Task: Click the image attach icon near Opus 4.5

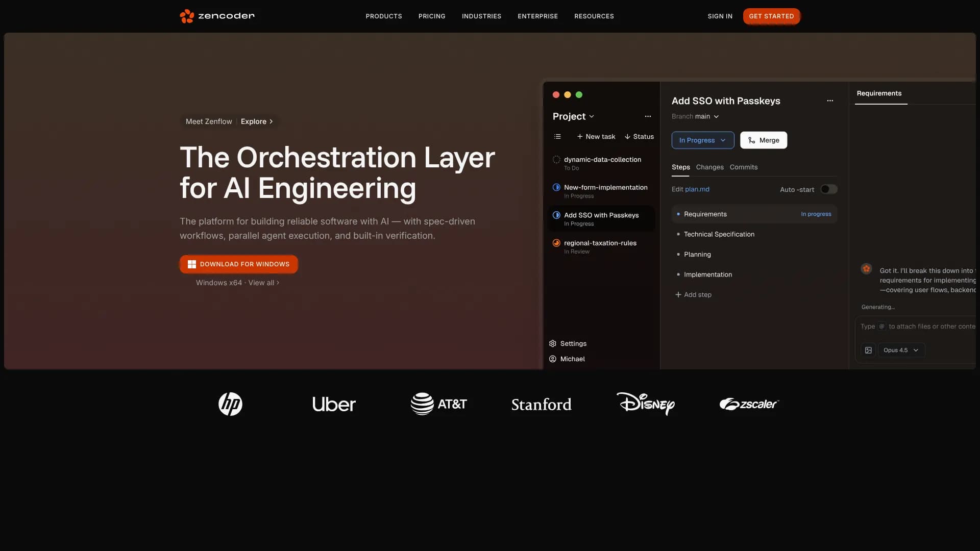Action: coord(868,350)
